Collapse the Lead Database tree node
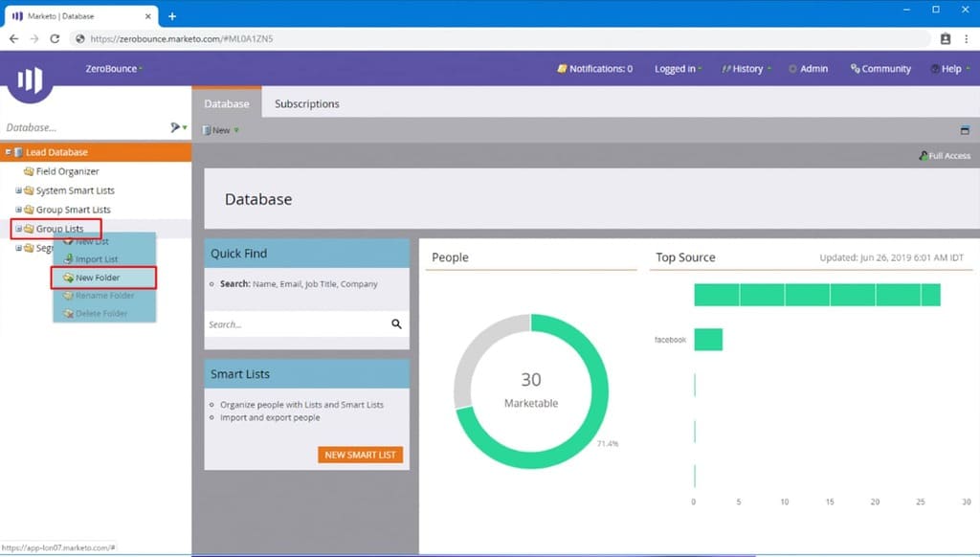Viewport: 980px width, 557px height. coord(8,152)
